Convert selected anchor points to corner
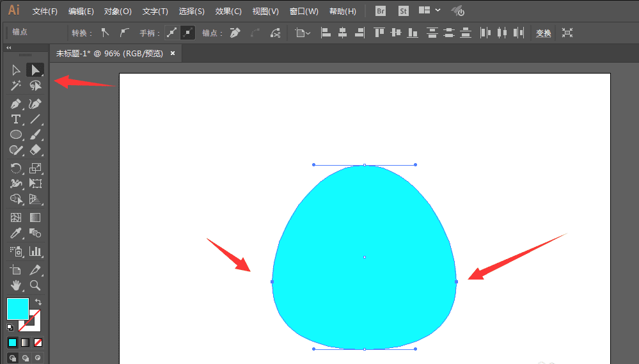The width and height of the screenshot is (639, 364). [x=105, y=33]
